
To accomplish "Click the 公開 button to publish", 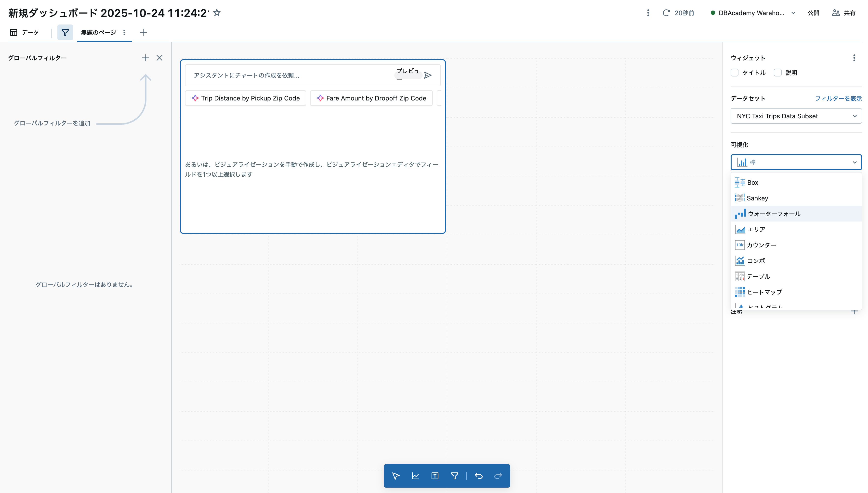I will click(x=813, y=13).
